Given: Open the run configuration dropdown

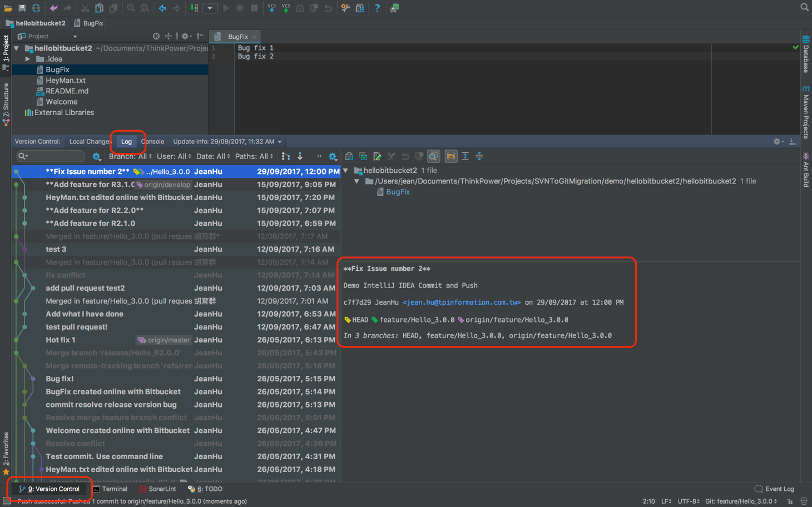Looking at the screenshot, I should tap(210, 8).
